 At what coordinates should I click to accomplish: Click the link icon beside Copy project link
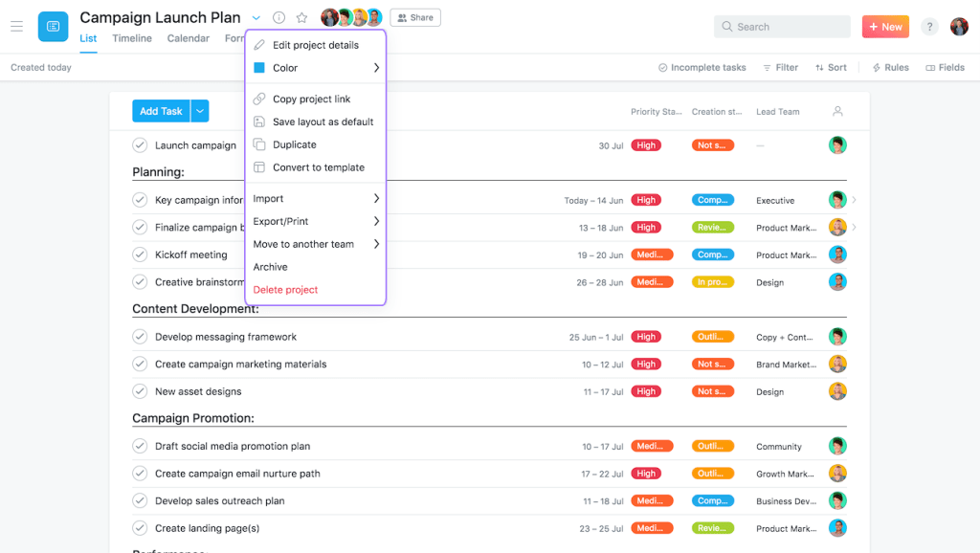click(x=259, y=99)
